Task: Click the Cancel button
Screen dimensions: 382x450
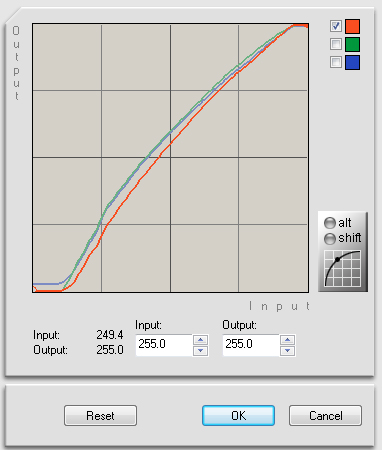Action: pos(325,416)
